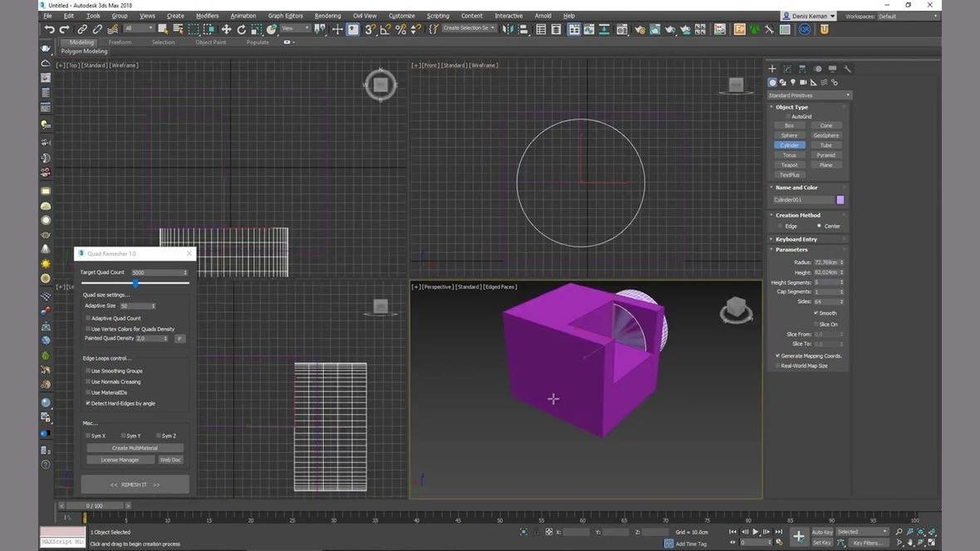Click the Teapot primitive button

tap(789, 165)
